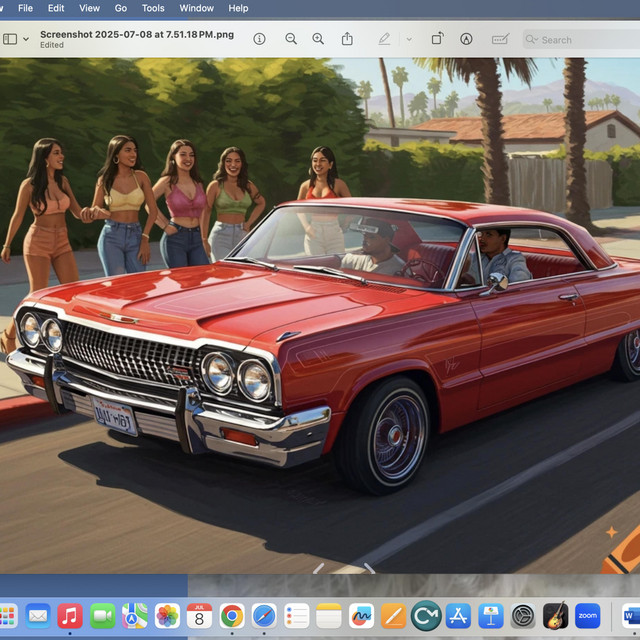
Task: Zoom in on the image
Action: click(x=318, y=39)
